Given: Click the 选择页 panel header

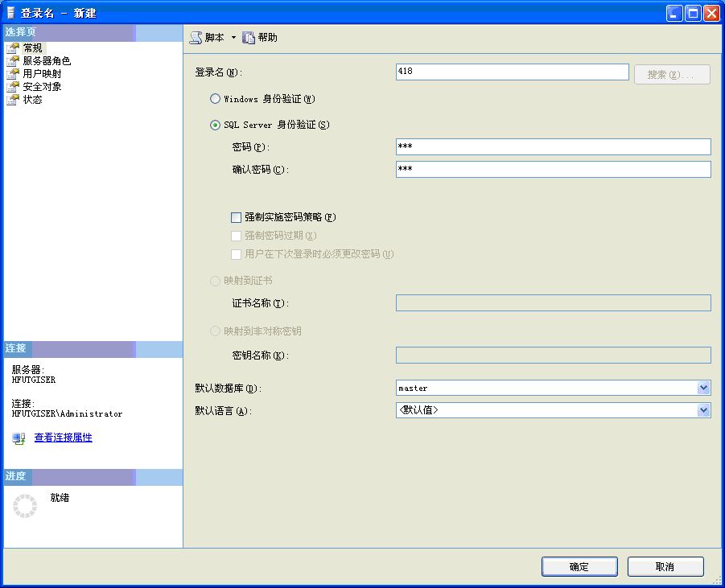Looking at the screenshot, I should (93, 33).
